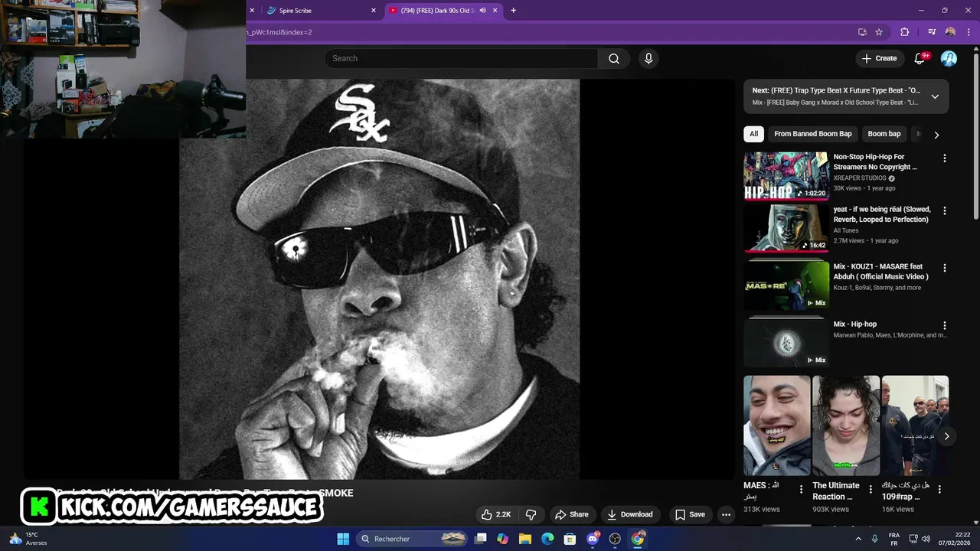Open Task View on the taskbar

pos(481,539)
